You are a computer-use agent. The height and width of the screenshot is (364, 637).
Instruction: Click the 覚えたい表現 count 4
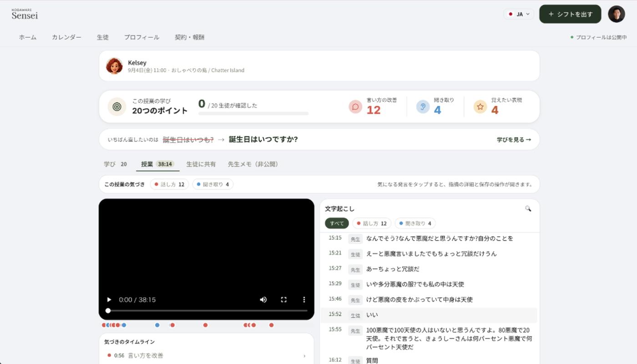point(495,110)
